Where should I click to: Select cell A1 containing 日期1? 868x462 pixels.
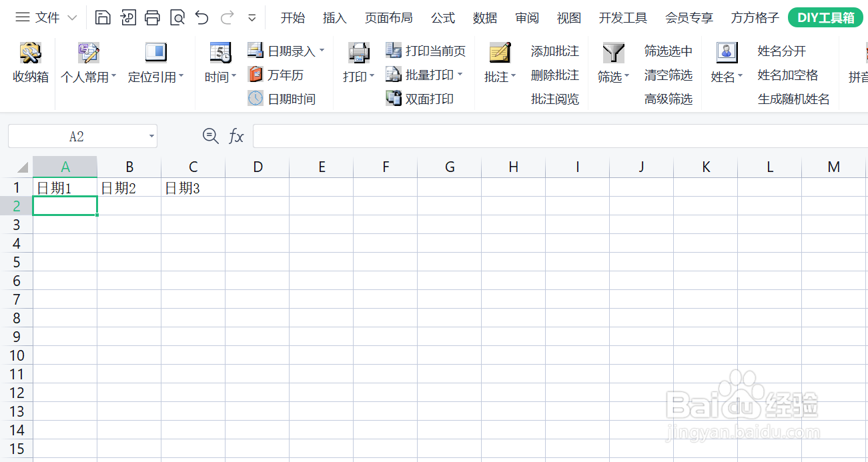pyautogui.click(x=65, y=187)
